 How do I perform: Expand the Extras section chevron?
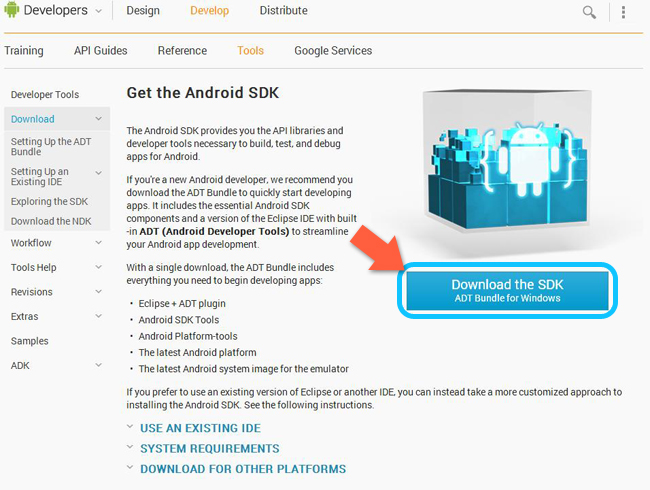99,316
